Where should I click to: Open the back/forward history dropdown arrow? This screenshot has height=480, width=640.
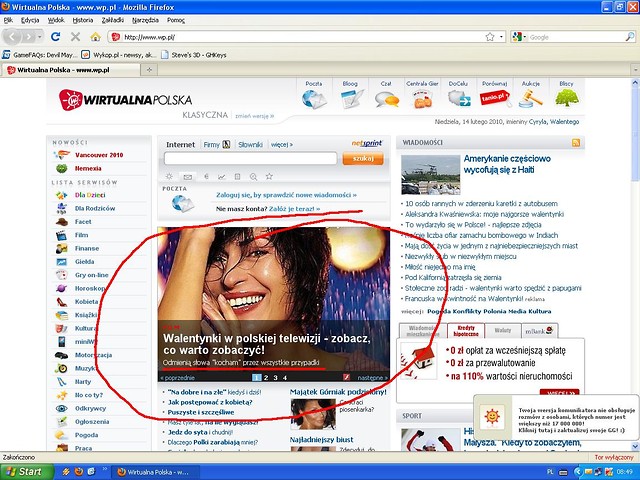pos(40,37)
